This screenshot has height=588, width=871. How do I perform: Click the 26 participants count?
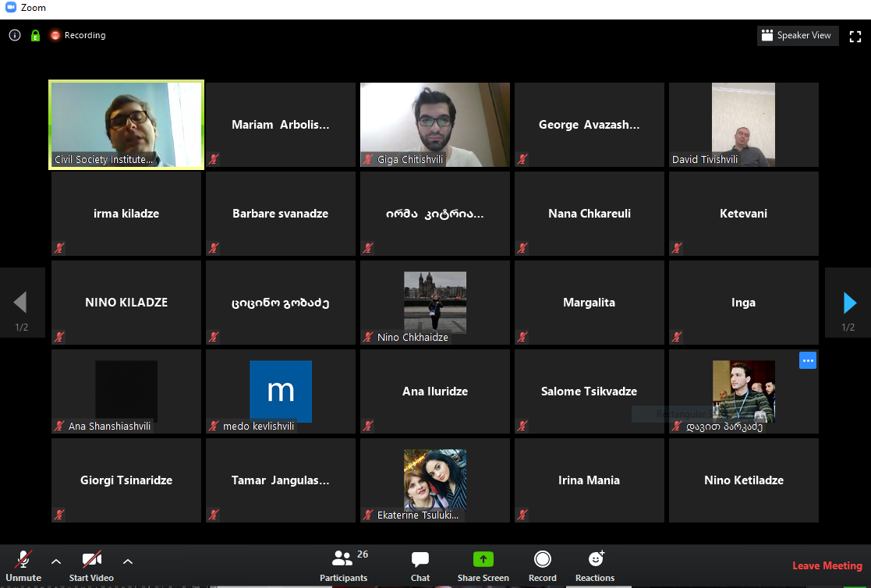(362, 554)
